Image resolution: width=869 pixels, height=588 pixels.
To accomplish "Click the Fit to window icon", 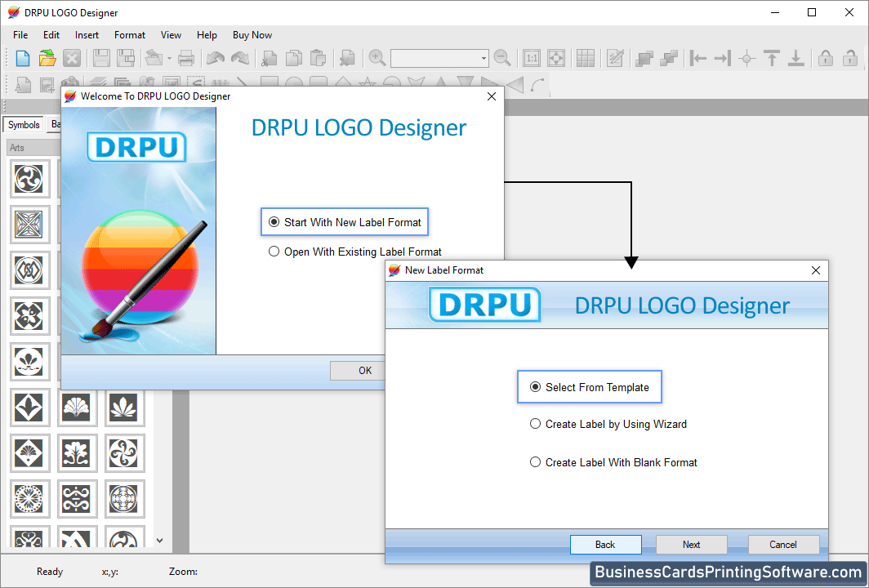I will [x=556, y=58].
